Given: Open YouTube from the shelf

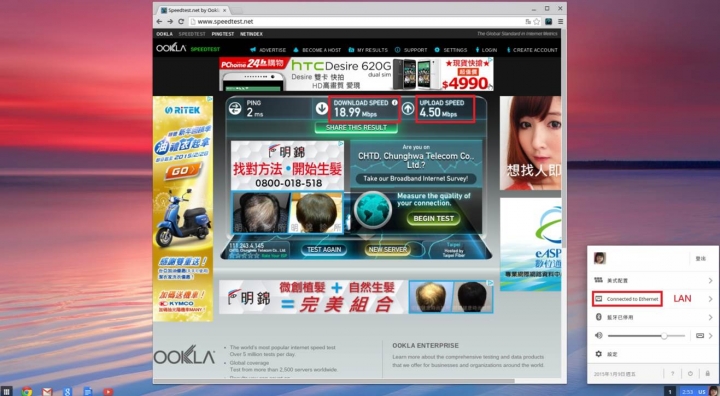Looking at the screenshot, I should click(108, 391).
